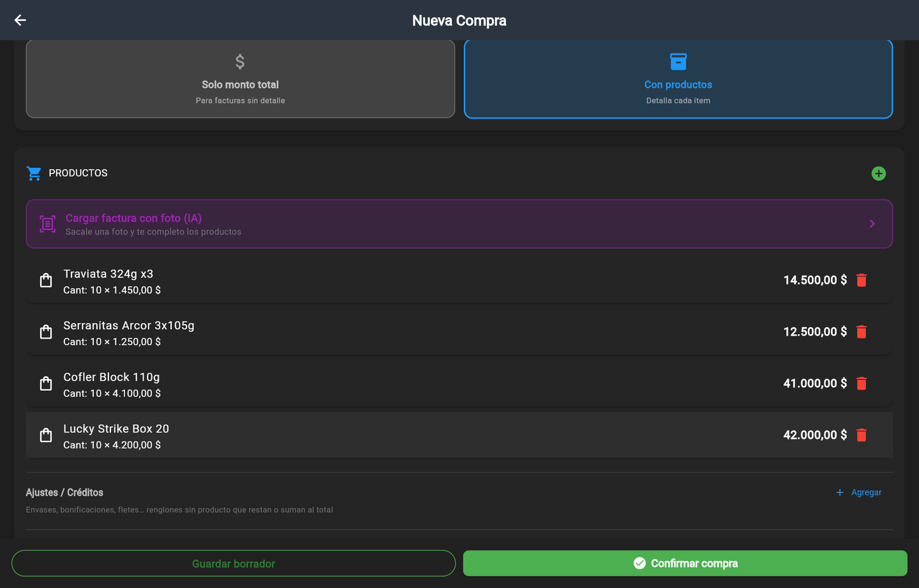This screenshot has height=588, width=919.
Task: Add a new product with green plus
Action: pyautogui.click(x=879, y=173)
